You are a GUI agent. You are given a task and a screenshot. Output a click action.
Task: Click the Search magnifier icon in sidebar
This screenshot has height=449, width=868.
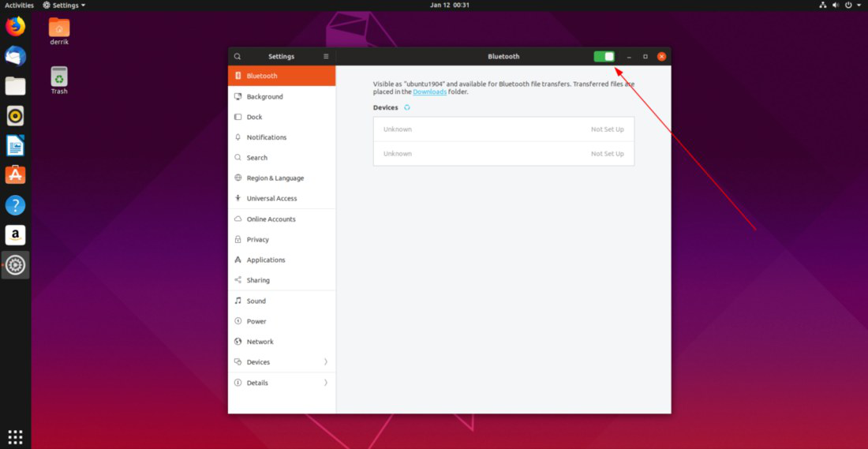coord(238,158)
